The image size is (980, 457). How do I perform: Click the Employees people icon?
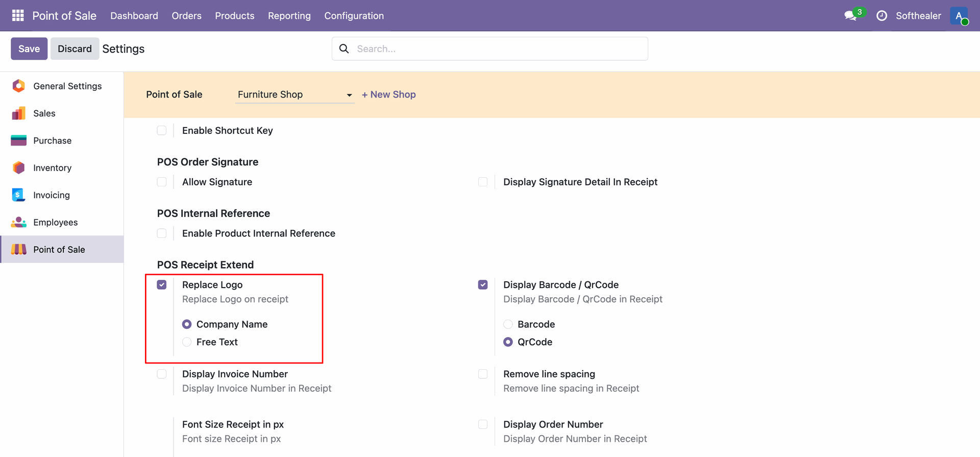tap(19, 222)
